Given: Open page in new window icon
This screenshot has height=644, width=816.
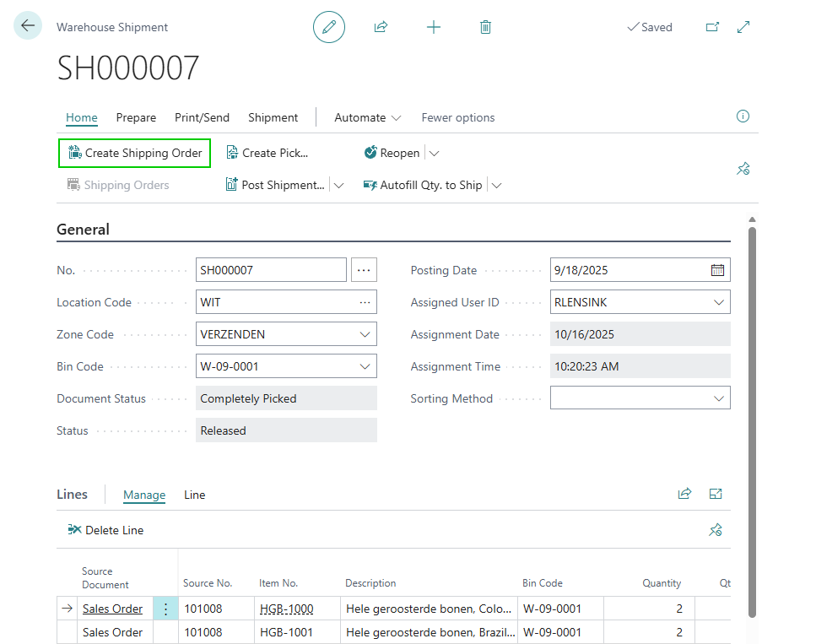Looking at the screenshot, I should [712, 27].
